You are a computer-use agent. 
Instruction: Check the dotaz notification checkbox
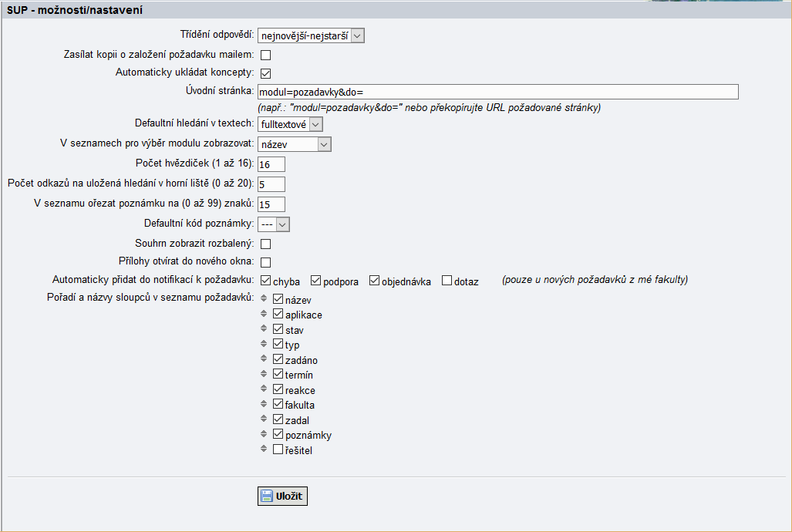coord(447,281)
